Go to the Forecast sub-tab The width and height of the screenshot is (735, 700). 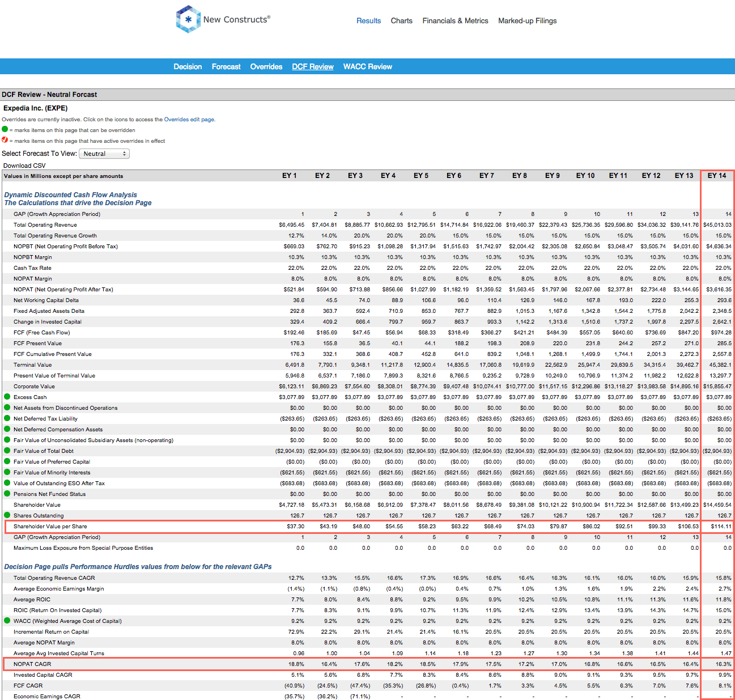point(226,67)
